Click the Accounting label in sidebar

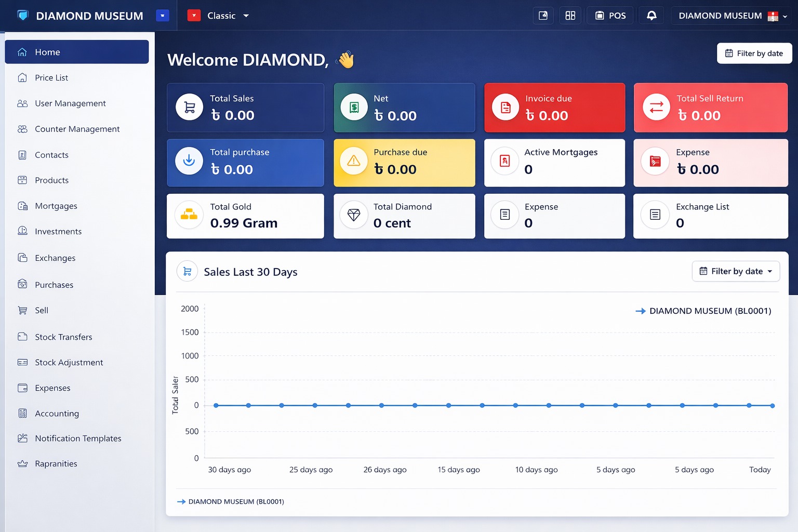tap(57, 414)
